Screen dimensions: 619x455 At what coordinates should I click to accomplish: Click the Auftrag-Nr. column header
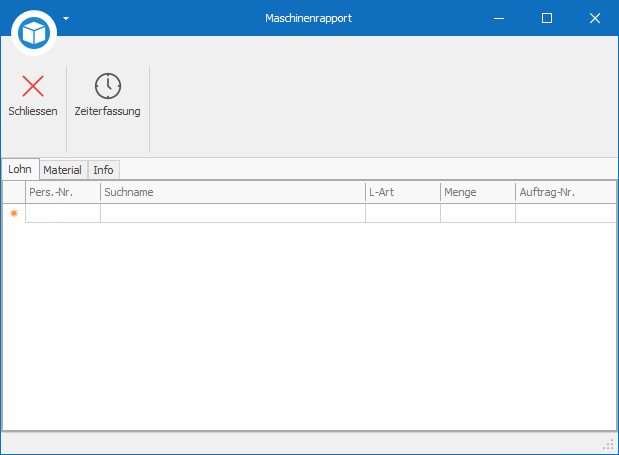(x=566, y=192)
